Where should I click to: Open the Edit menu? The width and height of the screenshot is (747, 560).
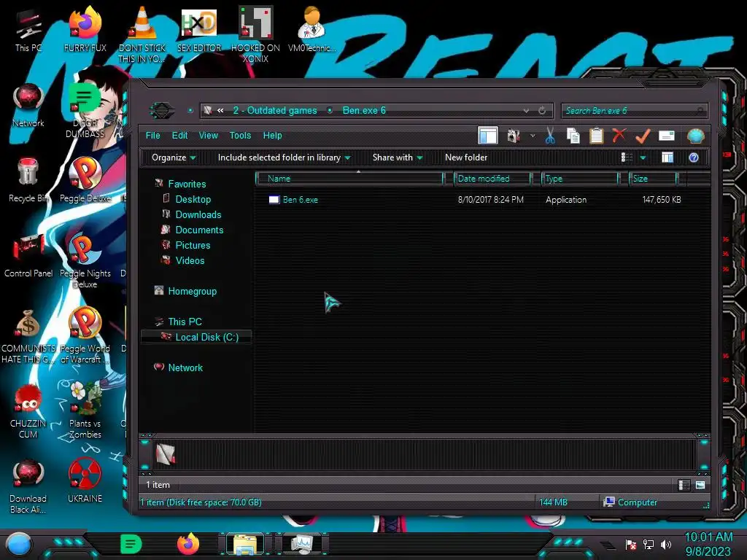click(x=179, y=136)
